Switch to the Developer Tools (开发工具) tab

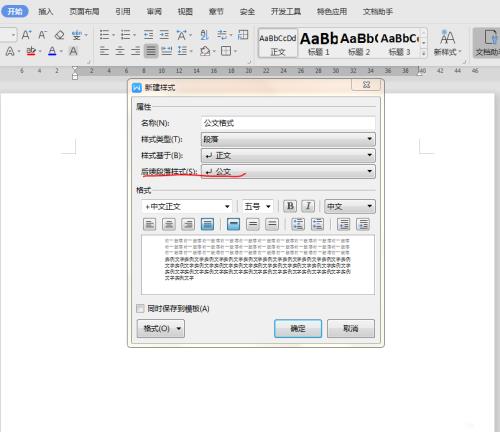[286, 12]
